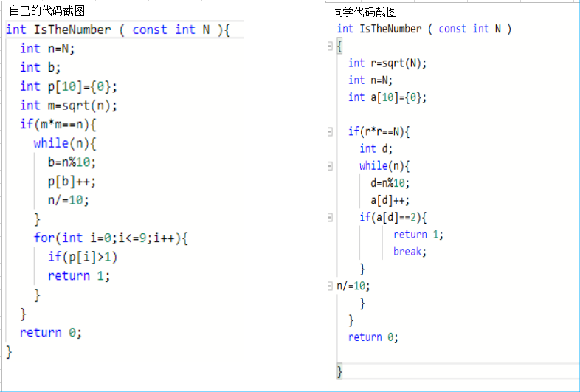
Task: Click while(n){ code text in 同学代码
Action: pyautogui.click(x=384, y=166)
